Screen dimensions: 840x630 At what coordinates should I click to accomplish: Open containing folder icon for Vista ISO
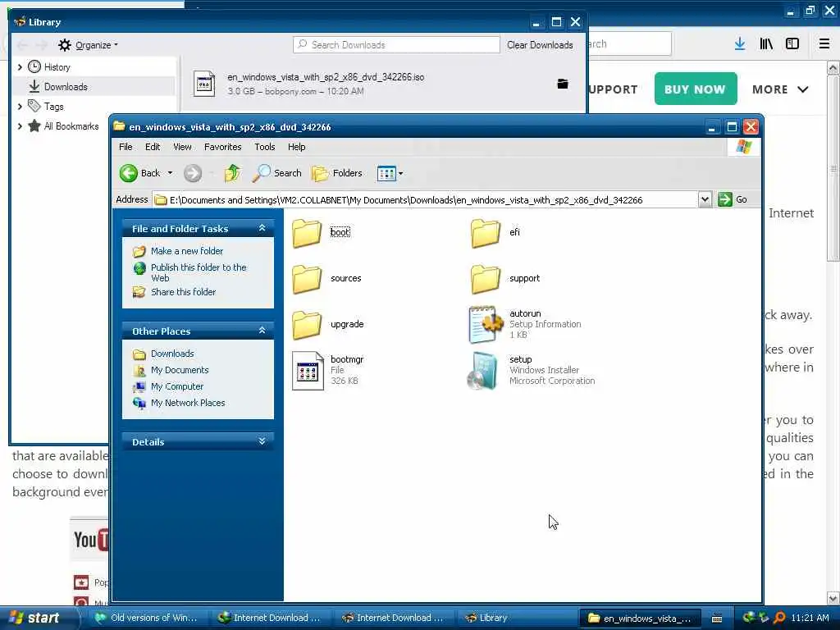(563, 84)
